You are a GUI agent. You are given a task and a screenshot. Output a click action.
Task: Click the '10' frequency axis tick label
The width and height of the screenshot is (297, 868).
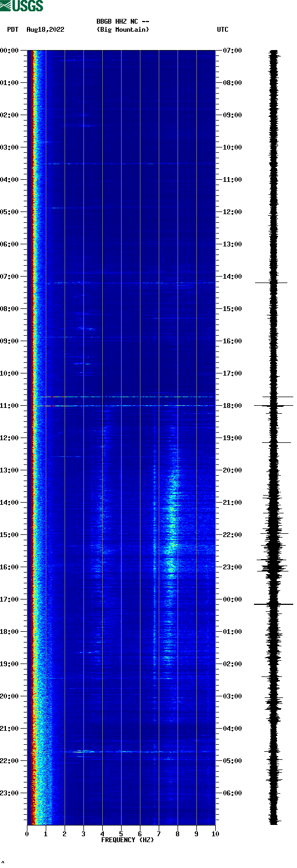(x=215, y=834)
